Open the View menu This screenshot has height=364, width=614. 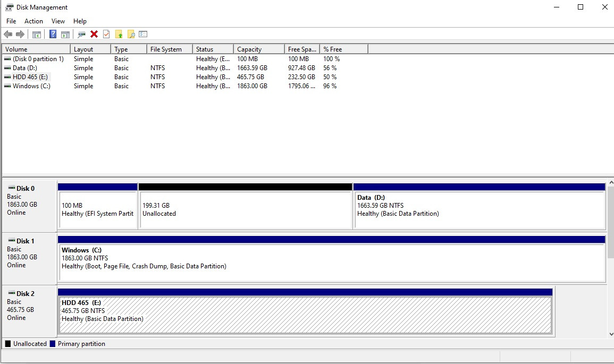tap(58, 21)
